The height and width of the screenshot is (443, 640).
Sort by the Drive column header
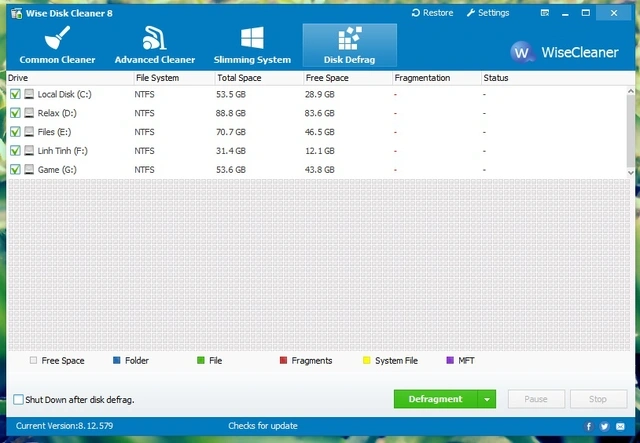[x=70, y=78]
